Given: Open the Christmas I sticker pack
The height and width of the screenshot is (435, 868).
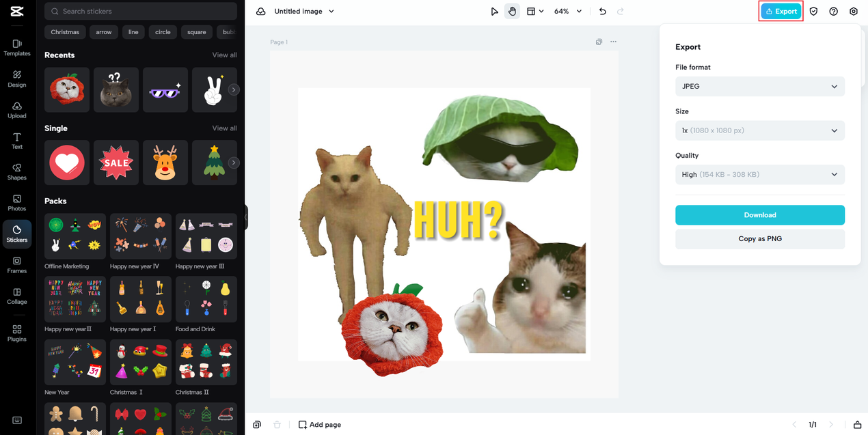Looking at the screenshot, I should [141, 363].
